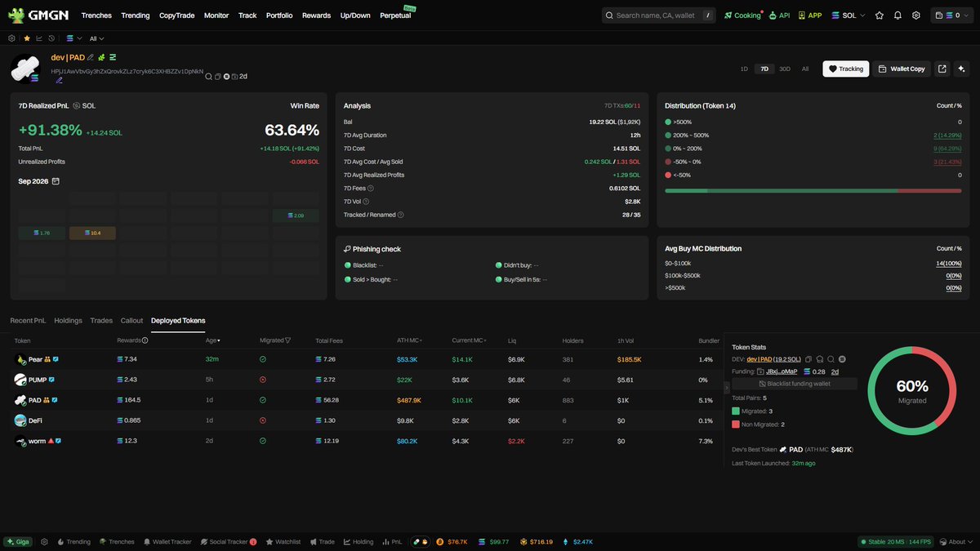Screen dimensions: 980x551
Task: Select the All time range
Action: point(805,69)
